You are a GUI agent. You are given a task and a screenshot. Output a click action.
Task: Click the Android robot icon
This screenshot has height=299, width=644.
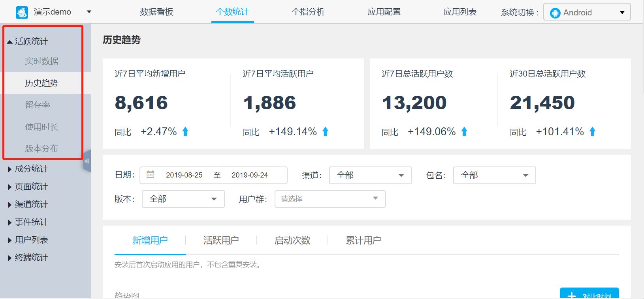point(555,13)
